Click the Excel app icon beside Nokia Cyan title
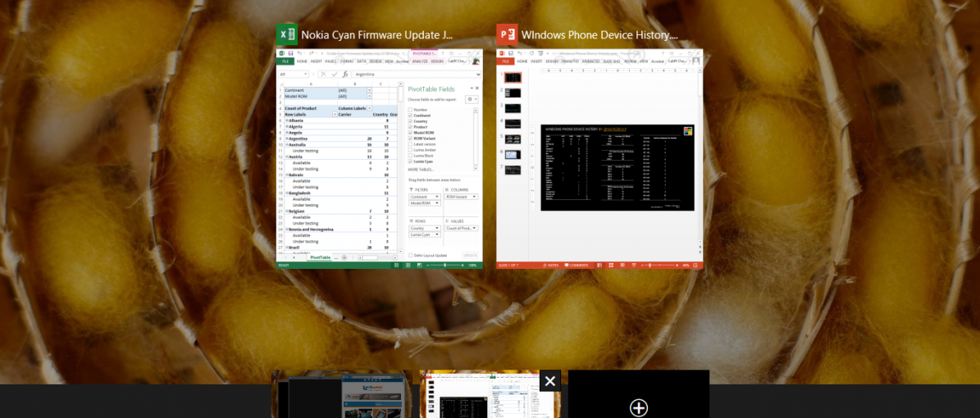 (x=286, y=35)
